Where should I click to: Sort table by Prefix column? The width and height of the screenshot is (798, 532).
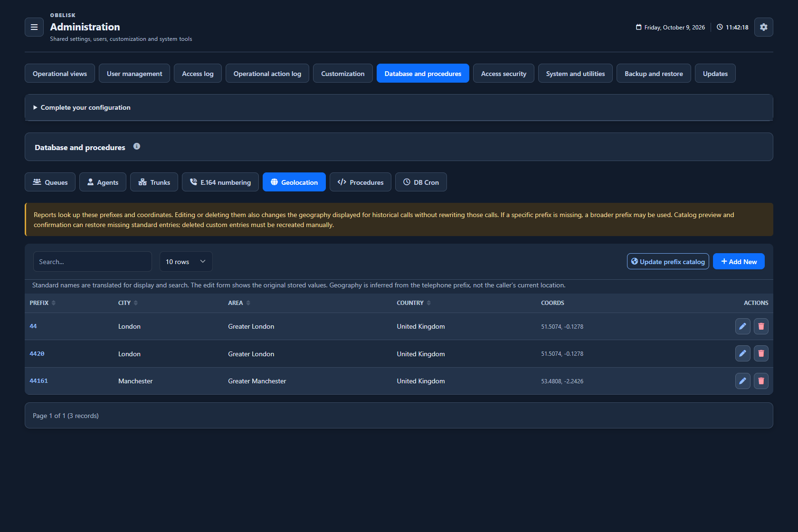point(43,303)
